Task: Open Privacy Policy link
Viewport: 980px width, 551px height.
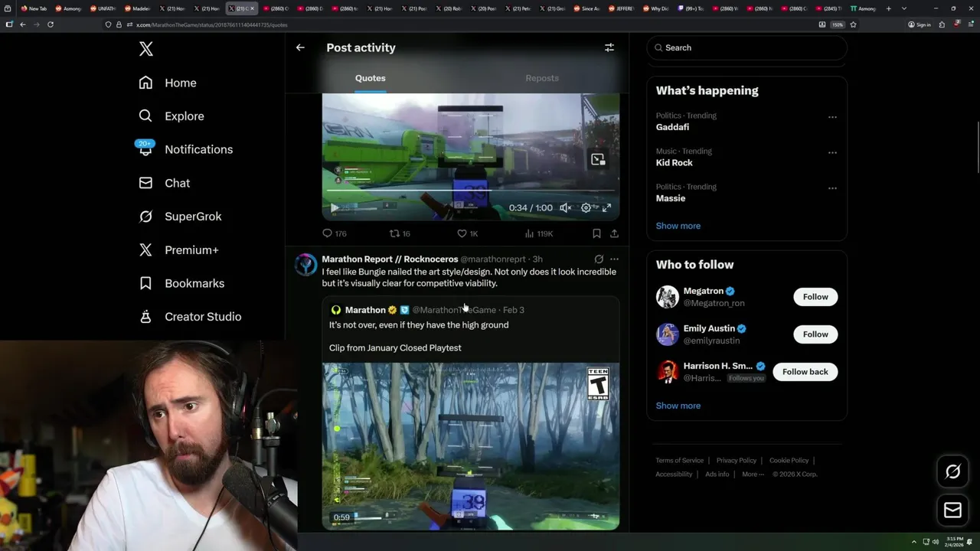Action: click(736, 461)
